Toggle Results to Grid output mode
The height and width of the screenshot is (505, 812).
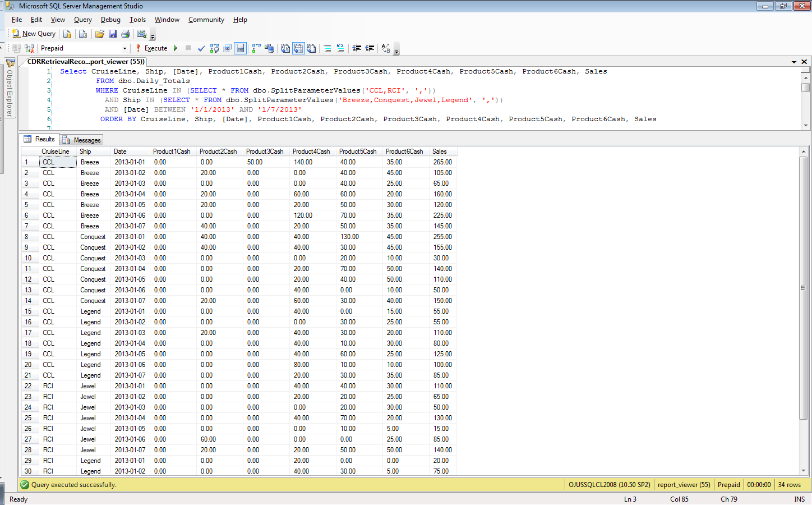[298, 48]
